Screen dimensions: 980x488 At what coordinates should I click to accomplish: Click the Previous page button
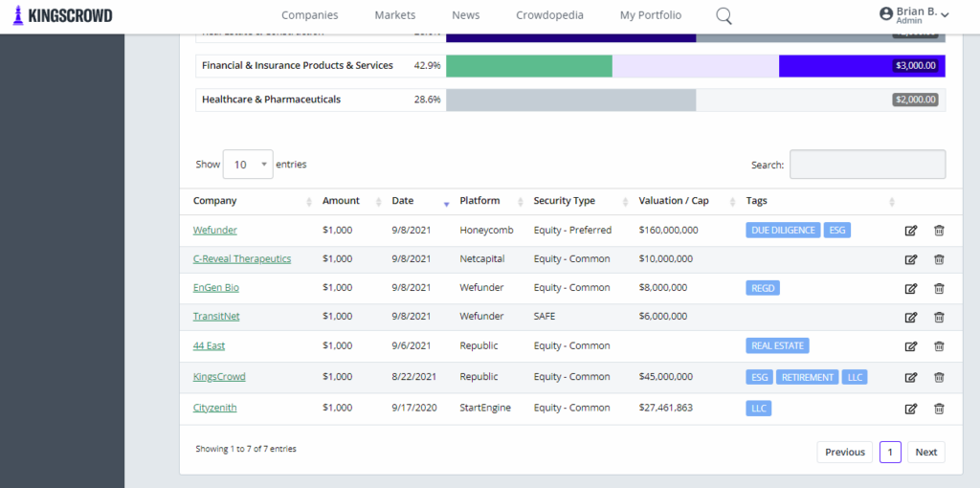(845, 453)
